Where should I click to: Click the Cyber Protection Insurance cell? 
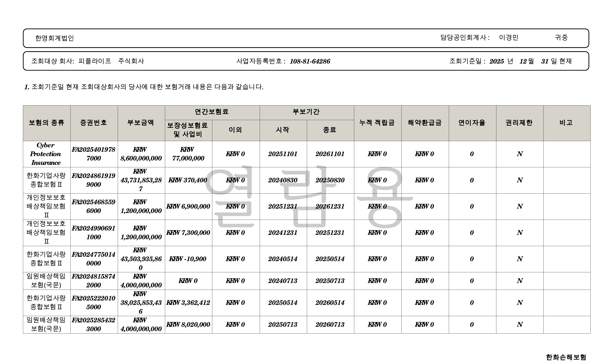click(46, 154)
